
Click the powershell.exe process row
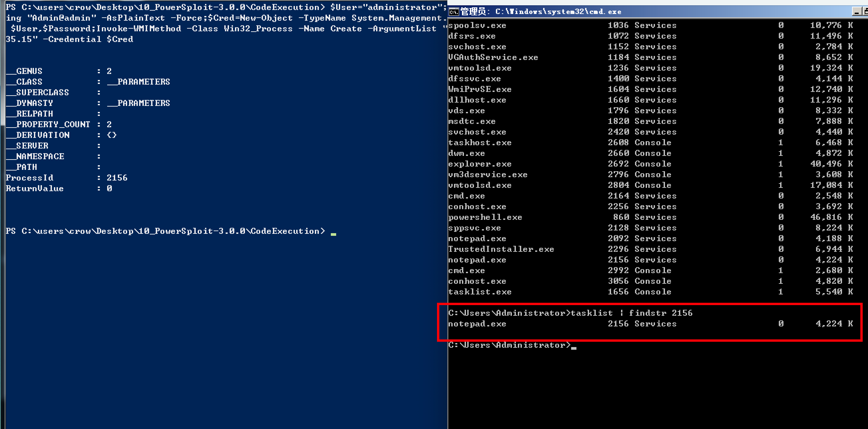coord(485,217)
